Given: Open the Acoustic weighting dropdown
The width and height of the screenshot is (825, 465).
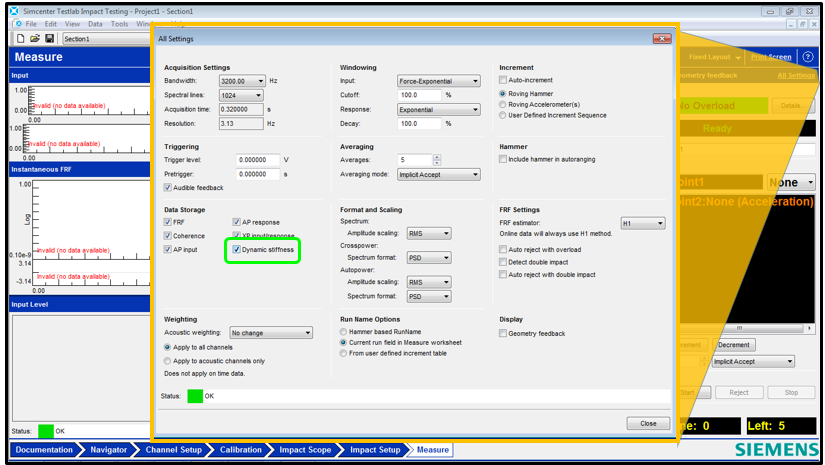Looking at the screenshot, I should point(307,333).
